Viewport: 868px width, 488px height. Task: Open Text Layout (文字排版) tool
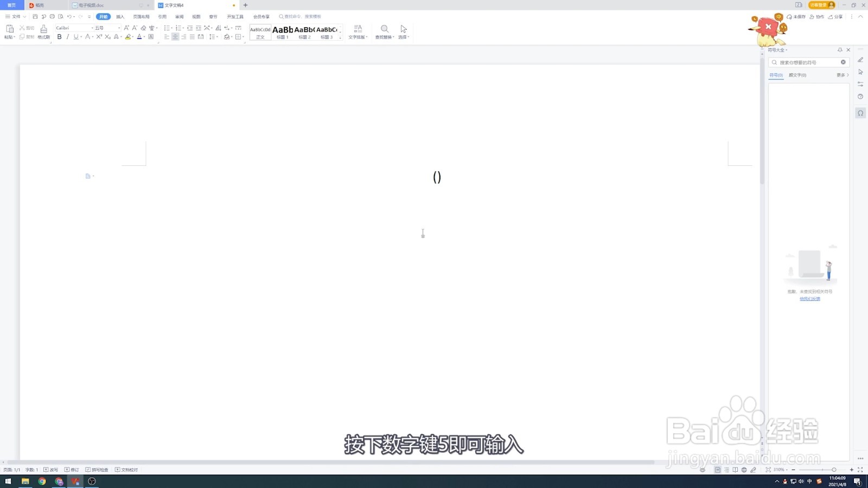pyautogui.click(x=358, y=31)
